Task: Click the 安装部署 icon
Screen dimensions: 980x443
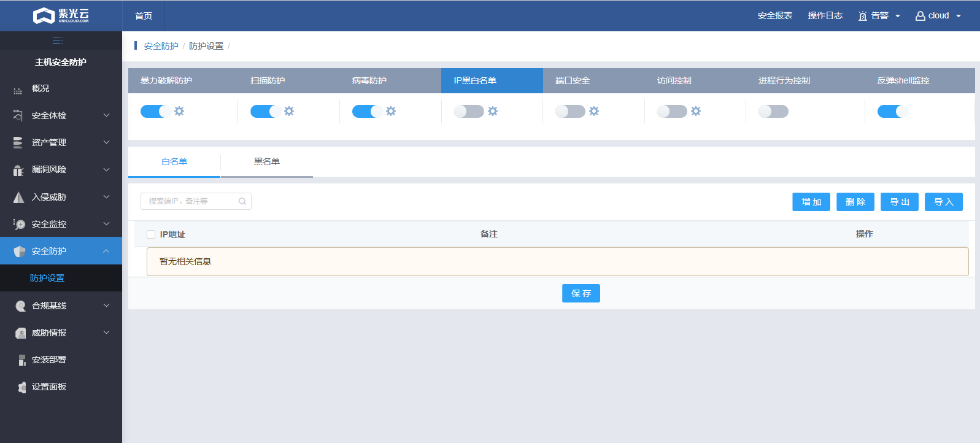Action: (x=21, y=360)
